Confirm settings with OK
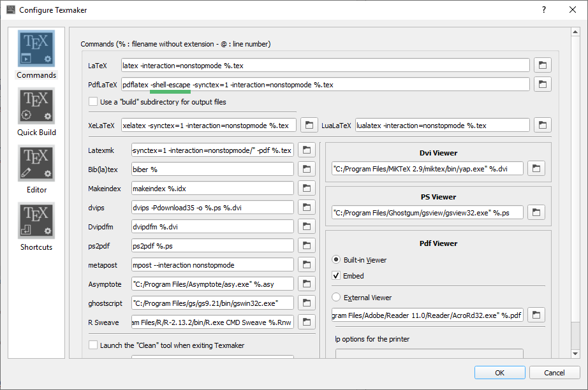Screen dimensions: 588x390 [x=499, y=373]
